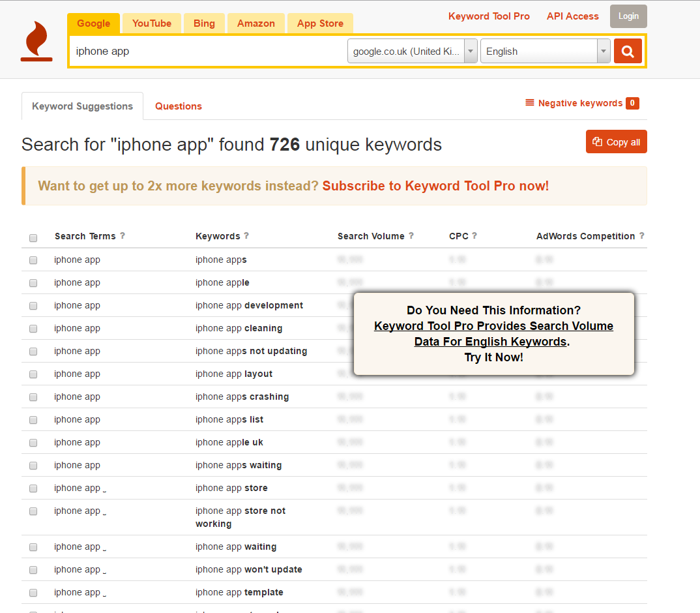Image resolution: width=700 pixels, height=613 pixels.
Task: Click the help icon beside Search Terms
Action: coord(123,235)
